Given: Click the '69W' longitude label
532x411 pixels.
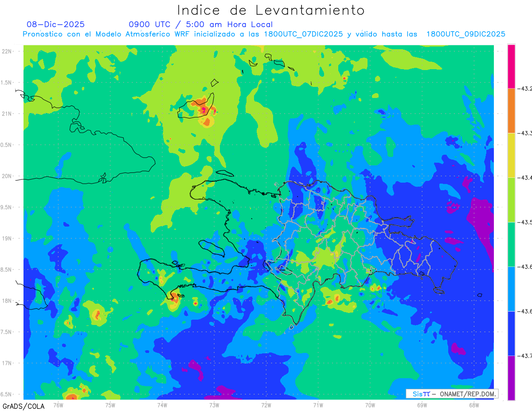Looking at the screenshot, I should pos(422,405).
